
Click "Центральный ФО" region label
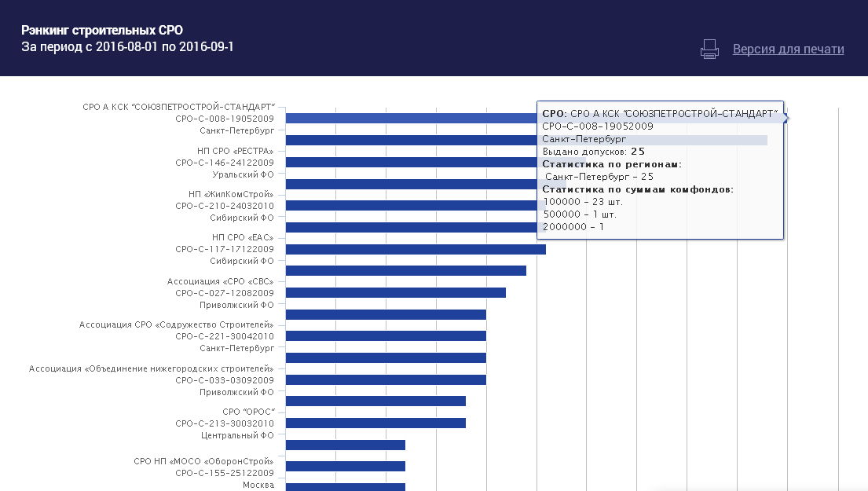tap(237, 435)
